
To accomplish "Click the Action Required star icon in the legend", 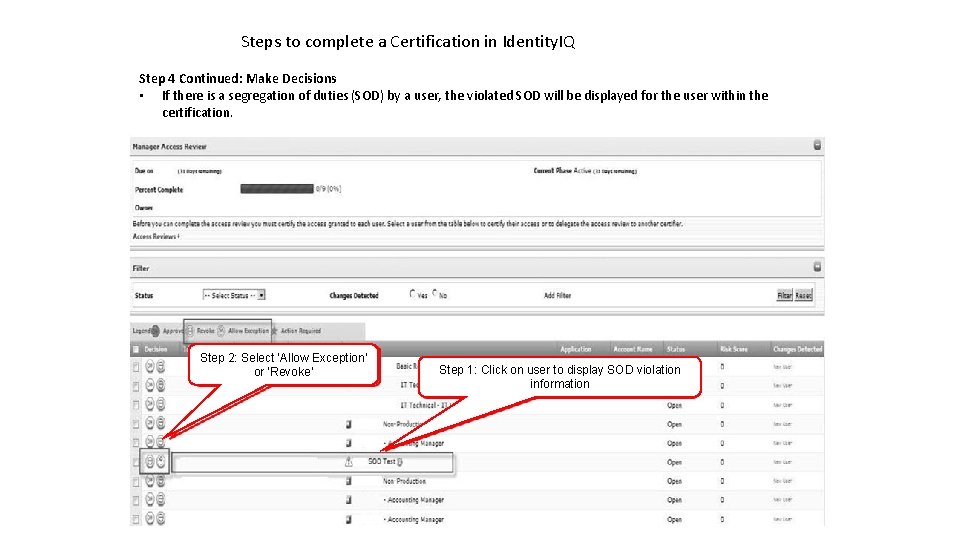I will [274, 331].
